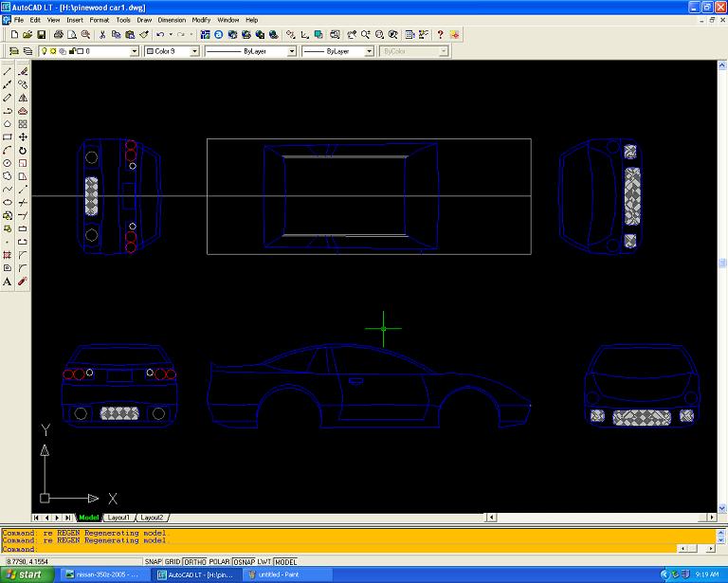Viewport: 728px width, 583px height.
Task: Select the Circle draw tool
Action: click(8, 163)
